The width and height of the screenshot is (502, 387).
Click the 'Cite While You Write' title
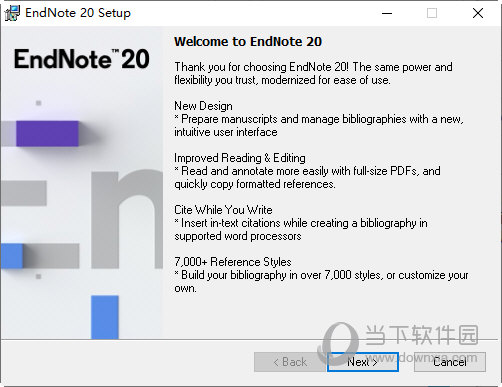pos(223,210)
